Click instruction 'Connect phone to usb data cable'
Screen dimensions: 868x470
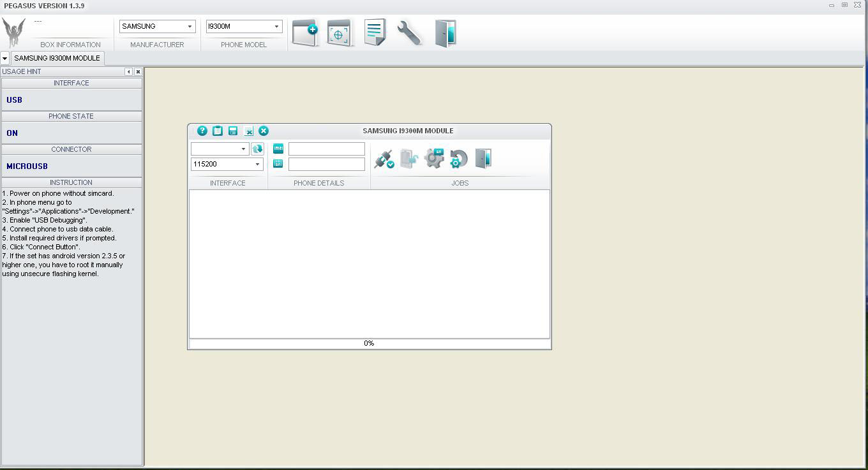pyautogui.click(x=57, y=229)
